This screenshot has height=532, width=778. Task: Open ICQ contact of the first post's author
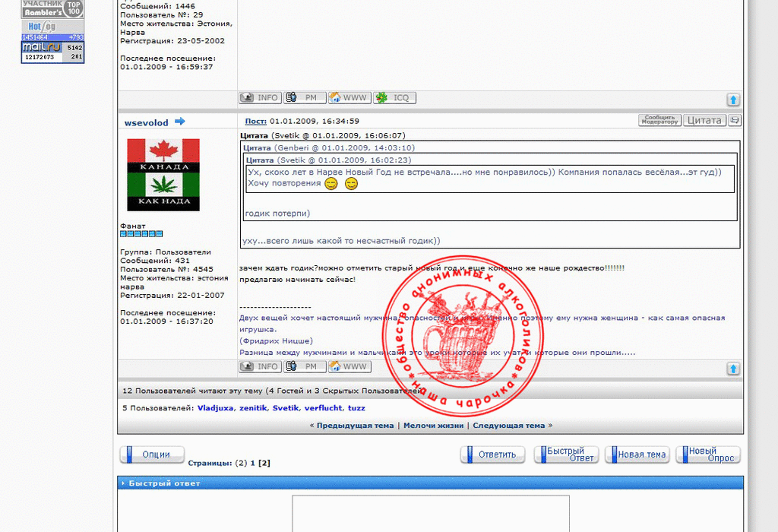click(x=394, y=98)
